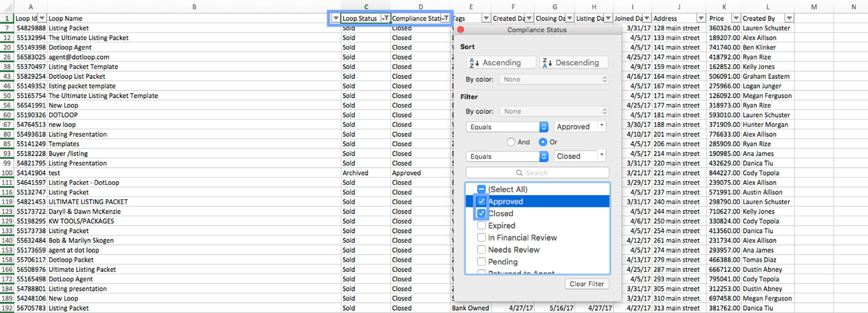Close the Compliance Status filter popup

[461, 30]
